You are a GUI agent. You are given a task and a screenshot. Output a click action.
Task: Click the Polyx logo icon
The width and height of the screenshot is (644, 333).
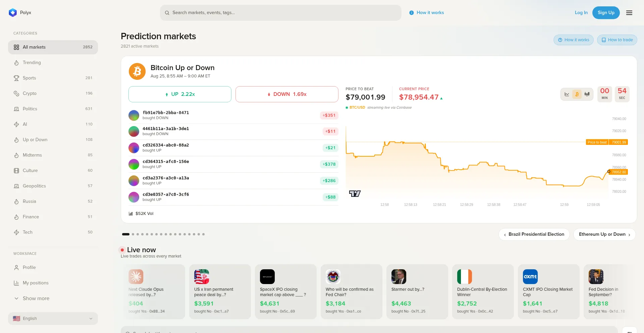click(13, 13)
